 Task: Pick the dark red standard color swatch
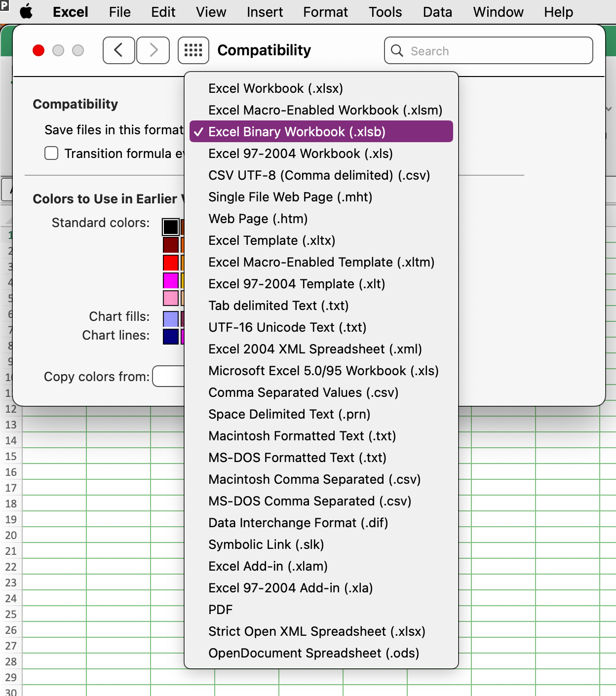(x=171, y=245)
